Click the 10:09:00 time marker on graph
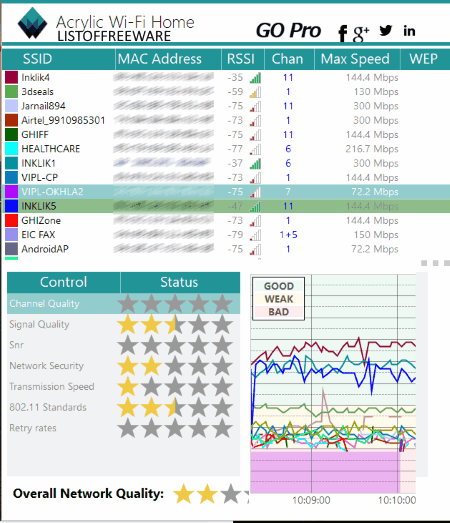Image resolution: width=450 pixels, height=523 pixels. click(x=311, y=500)
